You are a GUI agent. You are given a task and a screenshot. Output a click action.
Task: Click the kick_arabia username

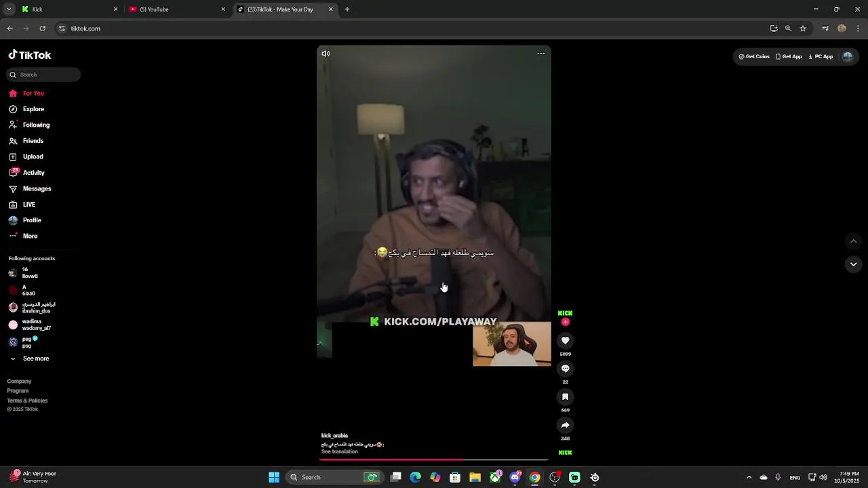click(x=334, y=436)
